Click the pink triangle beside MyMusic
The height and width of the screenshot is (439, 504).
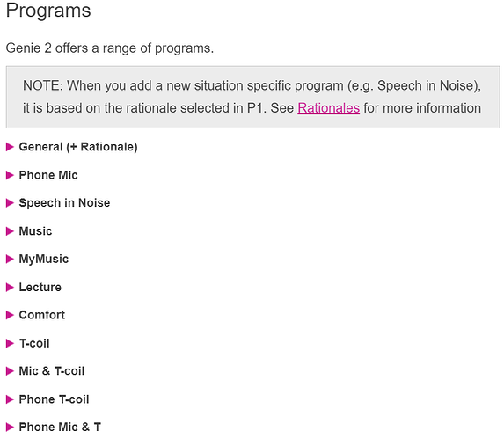click(10, 259)
